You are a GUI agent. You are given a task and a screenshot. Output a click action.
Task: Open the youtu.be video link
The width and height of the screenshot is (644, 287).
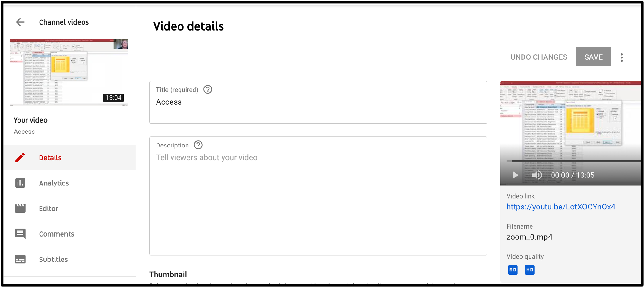pos(561,207)
